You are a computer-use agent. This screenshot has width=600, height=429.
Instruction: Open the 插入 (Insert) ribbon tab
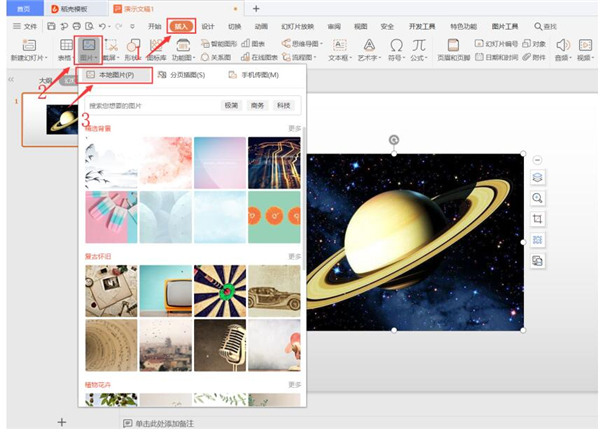tap(181, 26)
